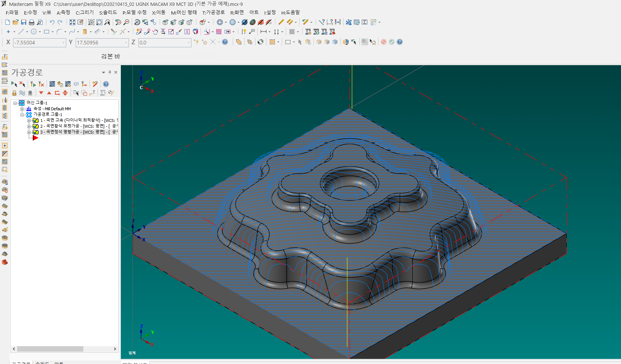Select operation 3 곡면정삭 평행가공
The image size is (621, 364).
click(x=79, y=132)
